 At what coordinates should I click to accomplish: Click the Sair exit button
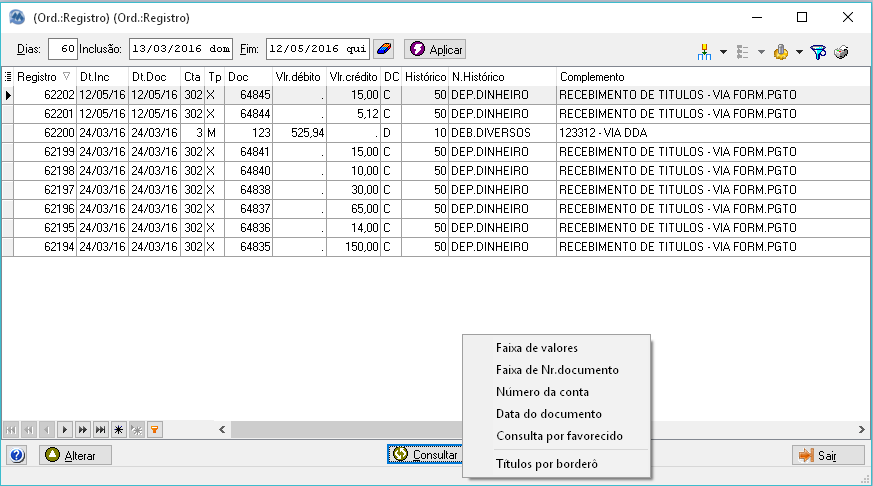tap(826, 455)
